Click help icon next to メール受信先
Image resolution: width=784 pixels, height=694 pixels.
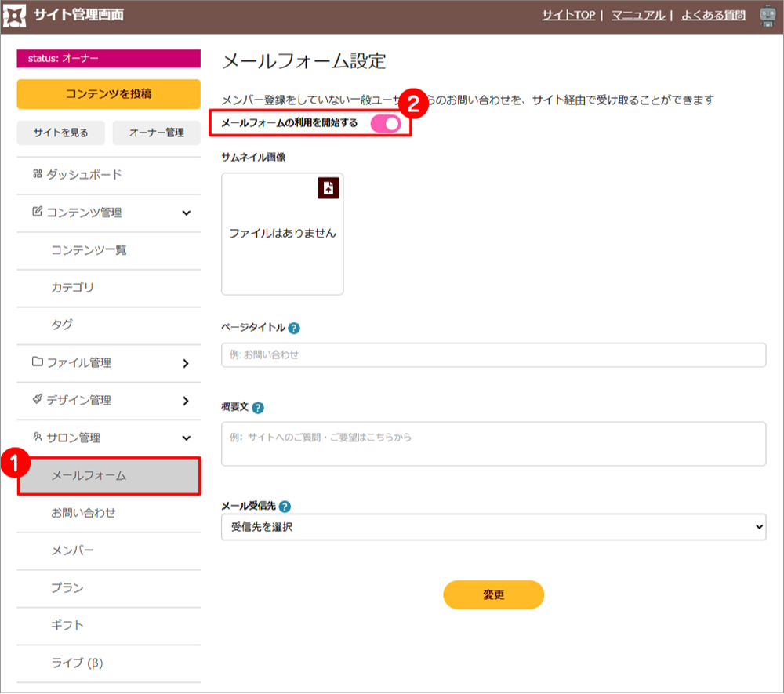(x=285, y=507)
